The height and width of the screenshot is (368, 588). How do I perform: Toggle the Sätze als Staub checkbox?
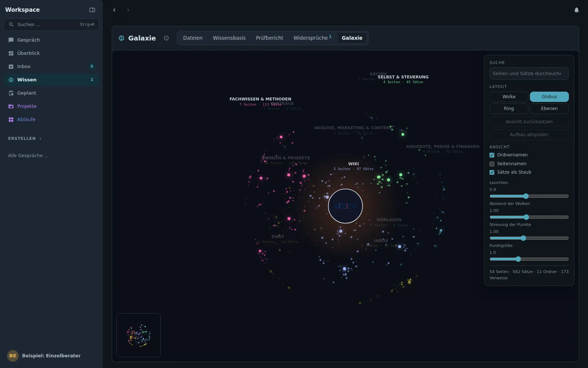pyautogui.click(x=492, y=172)
